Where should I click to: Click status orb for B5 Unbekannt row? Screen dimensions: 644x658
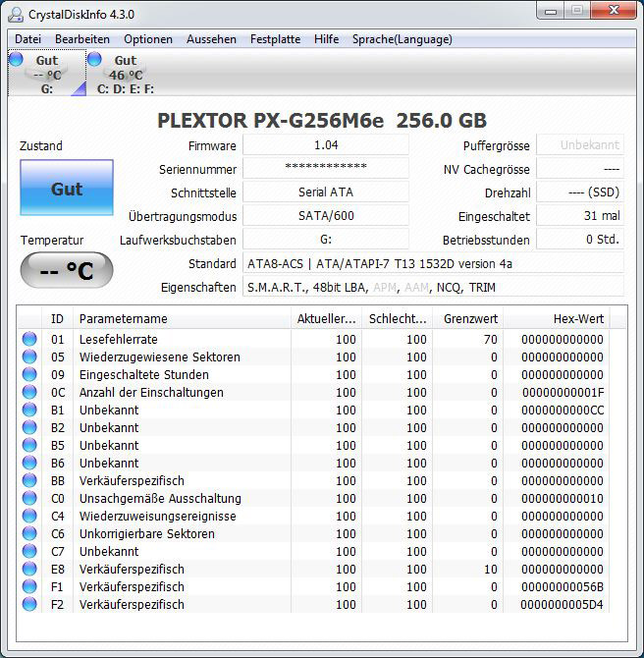click(x=29, y=445)
